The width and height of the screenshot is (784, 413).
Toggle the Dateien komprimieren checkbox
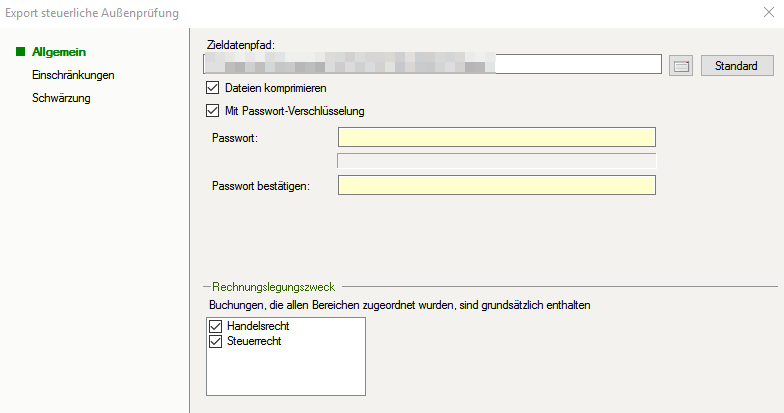click(x=211, y=88)
